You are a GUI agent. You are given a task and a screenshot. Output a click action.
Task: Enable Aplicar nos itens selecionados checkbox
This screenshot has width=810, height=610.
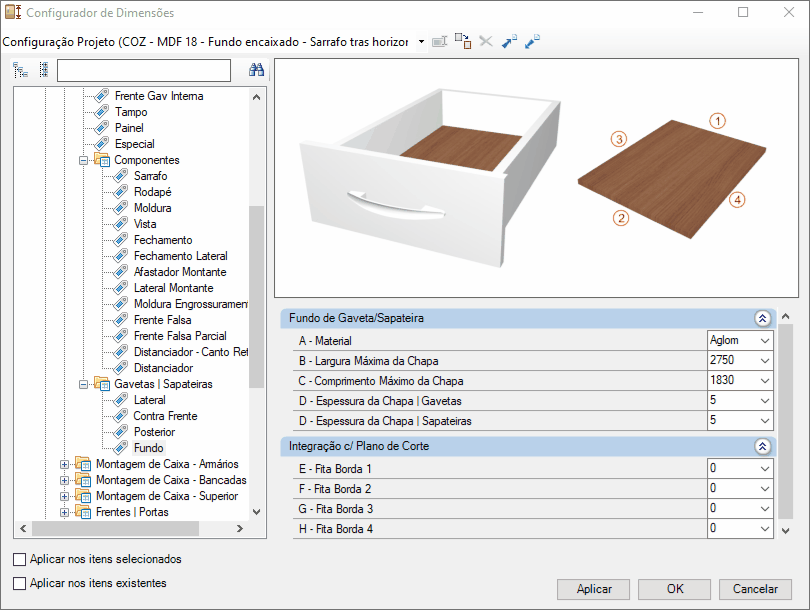pos(20,559)
